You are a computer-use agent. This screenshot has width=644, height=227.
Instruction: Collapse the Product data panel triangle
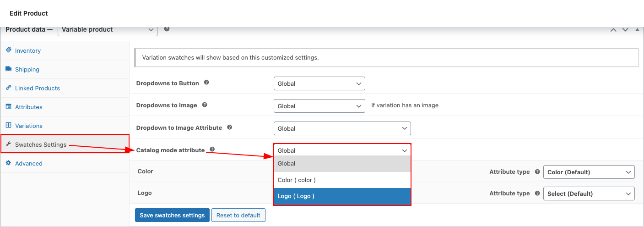point(637,29)
